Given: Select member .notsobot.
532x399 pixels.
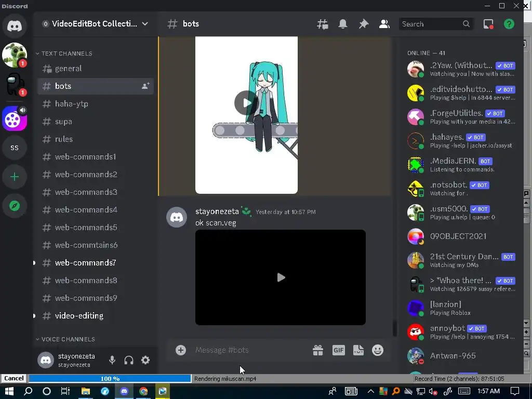Looking at the screenshot, I should tap(461, 189).
